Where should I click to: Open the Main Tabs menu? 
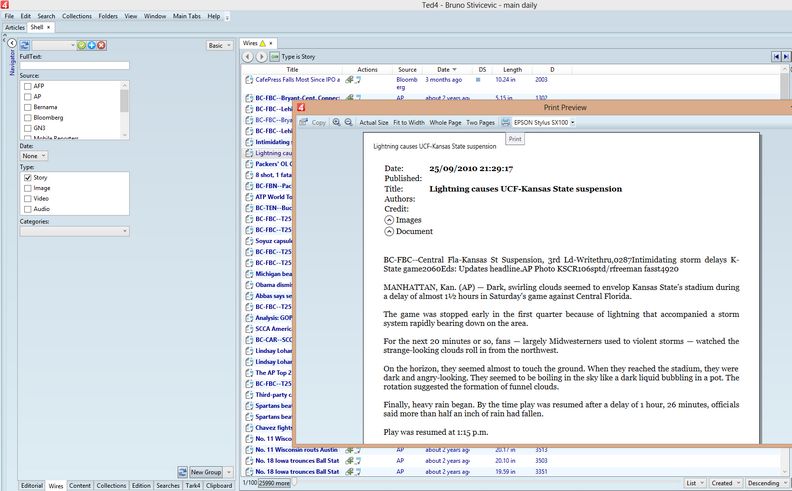[x=187, y=16]
